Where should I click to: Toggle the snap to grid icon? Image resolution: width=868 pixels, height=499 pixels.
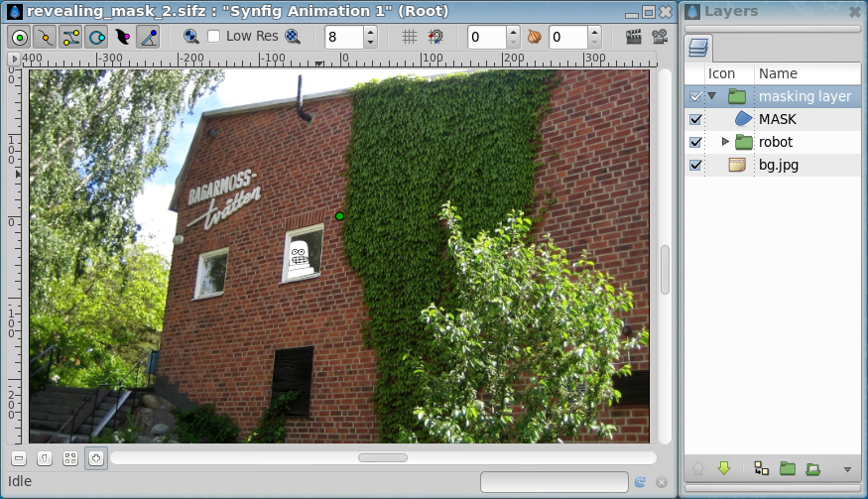pyautogui.click(x=435, y=37)
